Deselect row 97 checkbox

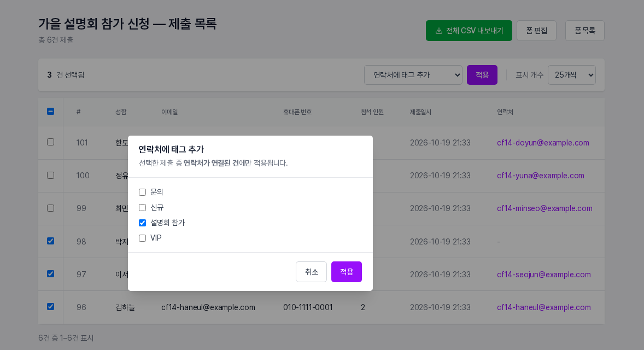click(x=50, y=274)
